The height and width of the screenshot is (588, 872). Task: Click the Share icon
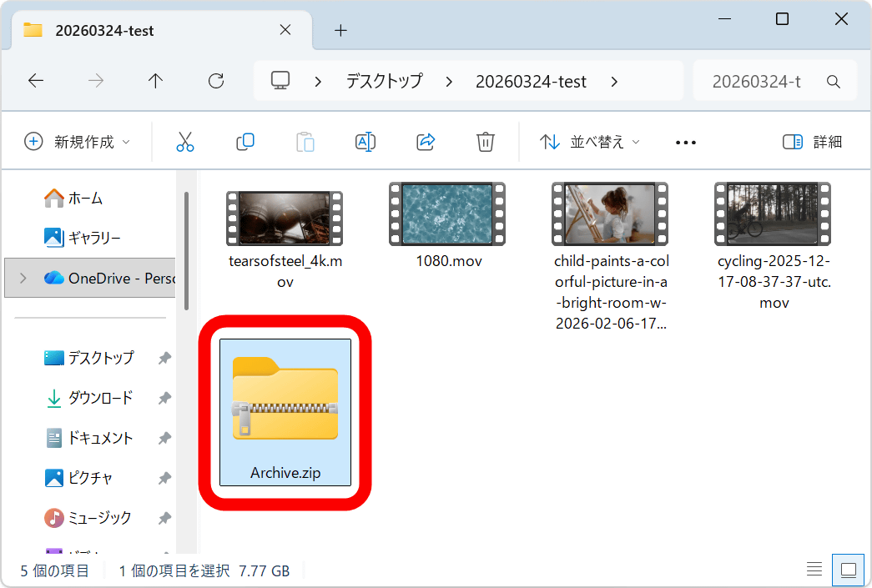click(426, 142)
